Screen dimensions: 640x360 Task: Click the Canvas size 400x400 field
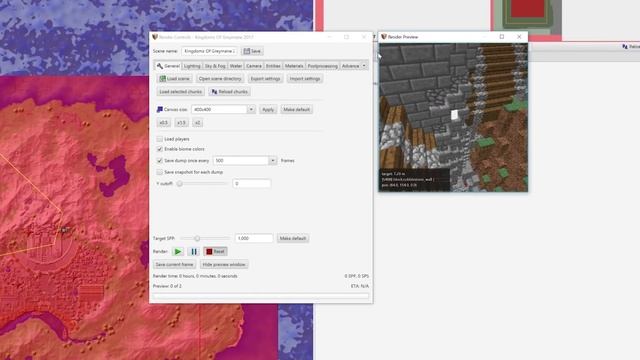tap(219, 109)
